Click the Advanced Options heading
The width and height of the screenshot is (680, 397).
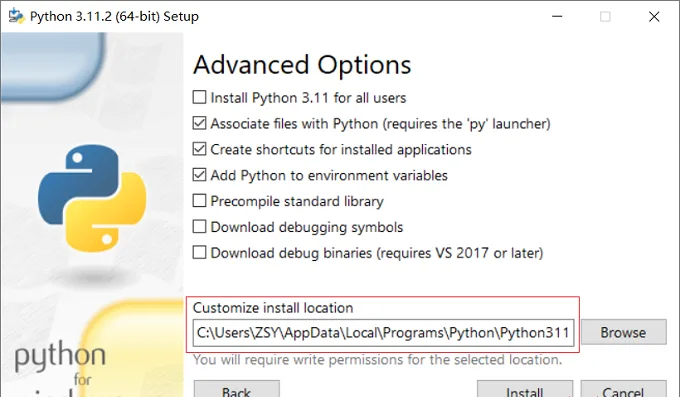click(x=302, y=65)
